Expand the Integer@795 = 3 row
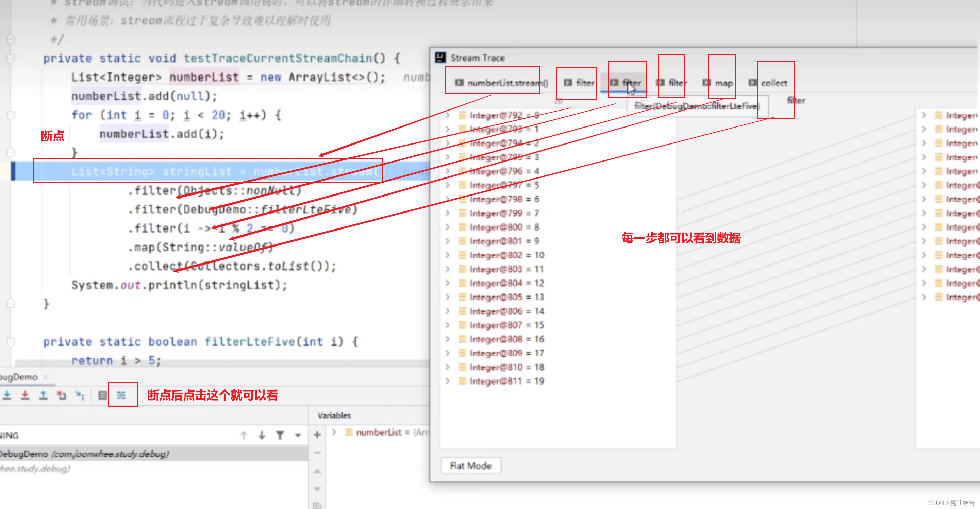980x509 pixels. pos(448,157)
